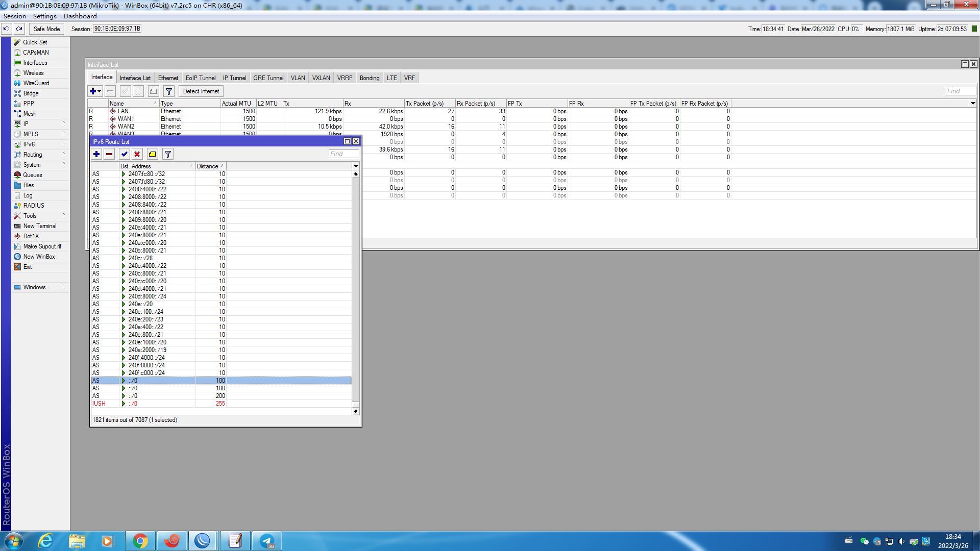
Task: Open New Terminal from the sidebar
Action: (x=40, y=226)
